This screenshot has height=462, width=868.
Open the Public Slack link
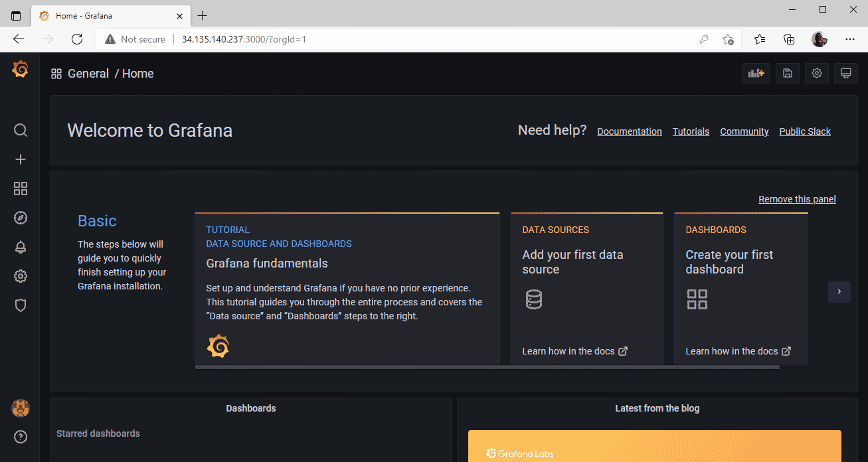(805, 131)
